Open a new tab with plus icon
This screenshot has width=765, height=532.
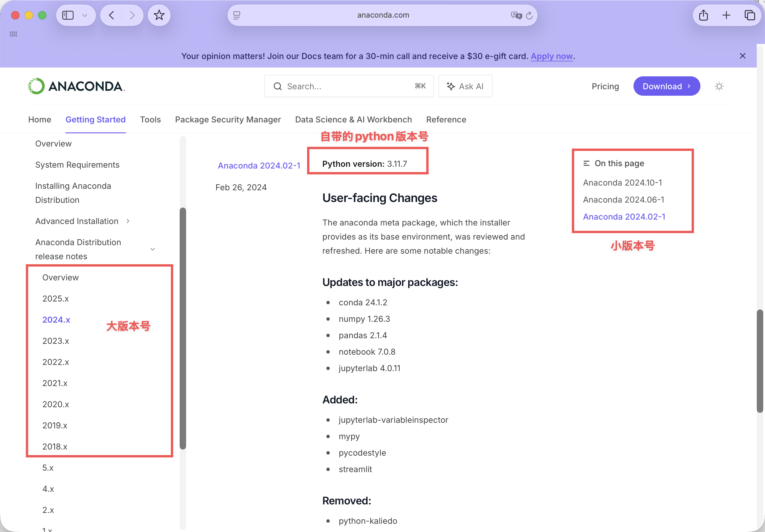pyautogui.click(x=726, y=15)
